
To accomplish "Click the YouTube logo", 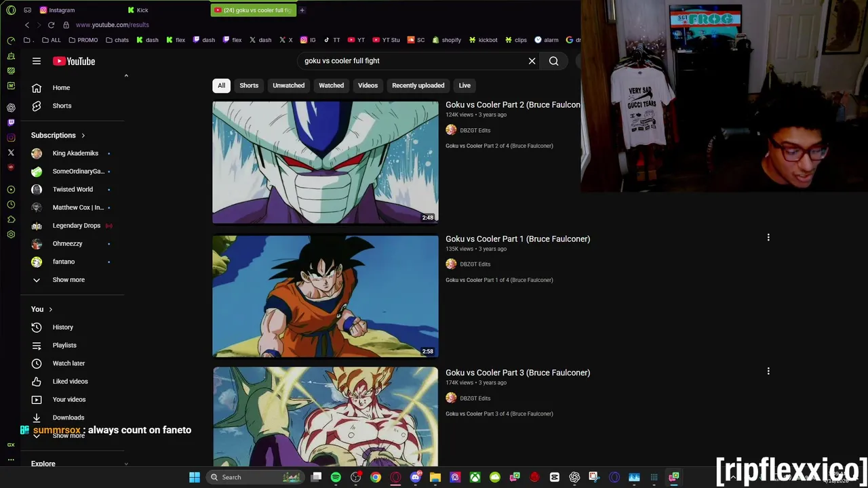I will [74, 61].
